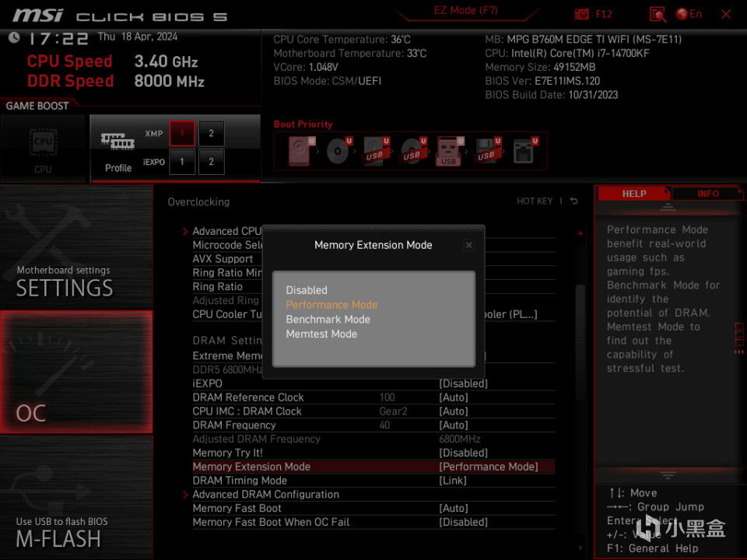Take a screenshot with the F12 camera icon
This screenshot has height=560, width=747.
(x=581, y=14)
